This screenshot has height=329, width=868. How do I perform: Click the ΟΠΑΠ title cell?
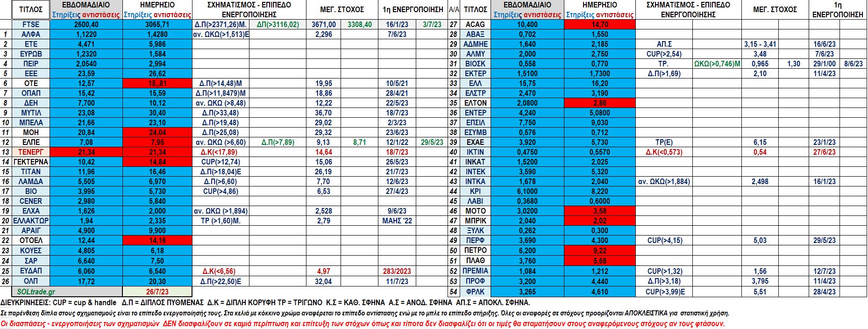(31, 93)
